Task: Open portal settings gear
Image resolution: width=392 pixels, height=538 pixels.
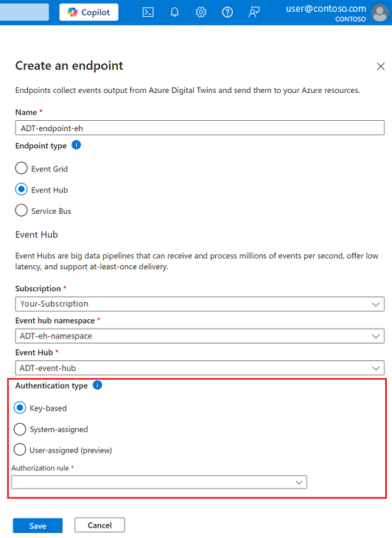Action: [201, 13]
